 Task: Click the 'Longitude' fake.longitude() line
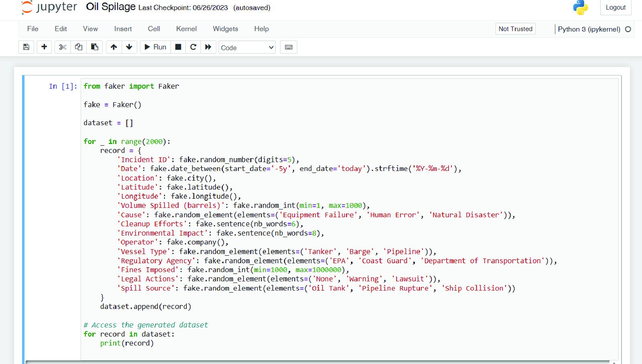(179, 197)
